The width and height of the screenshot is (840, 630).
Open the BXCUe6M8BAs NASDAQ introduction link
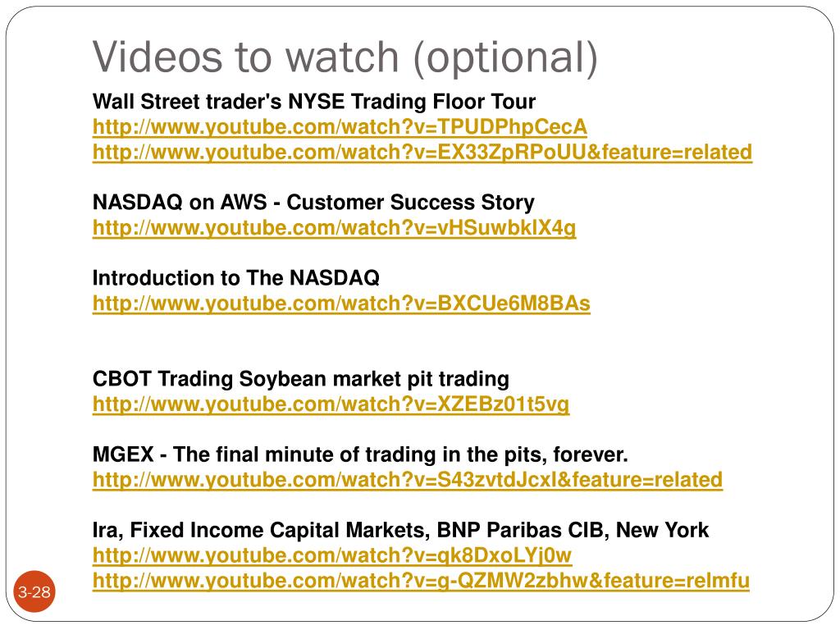341,304
